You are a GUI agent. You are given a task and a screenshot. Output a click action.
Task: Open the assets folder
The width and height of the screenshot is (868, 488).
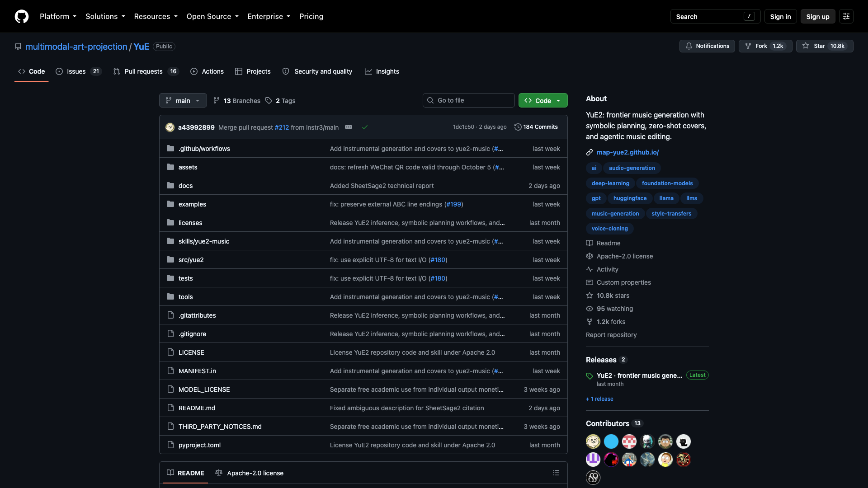(x=188, y=167)
